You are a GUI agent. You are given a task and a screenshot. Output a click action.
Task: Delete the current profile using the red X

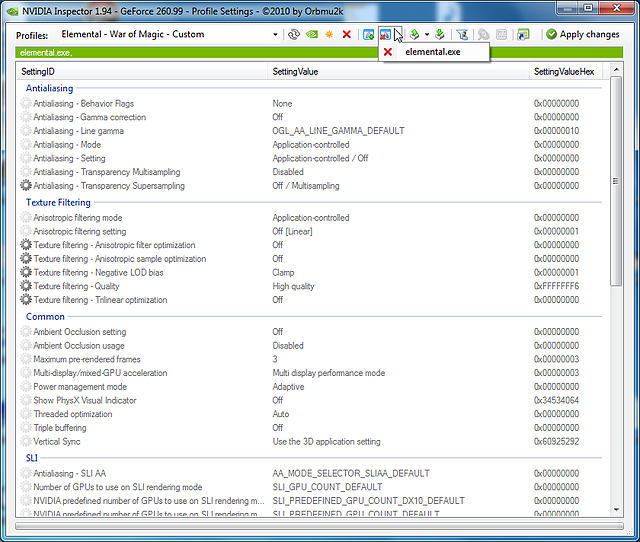click(x=347, y=35)
